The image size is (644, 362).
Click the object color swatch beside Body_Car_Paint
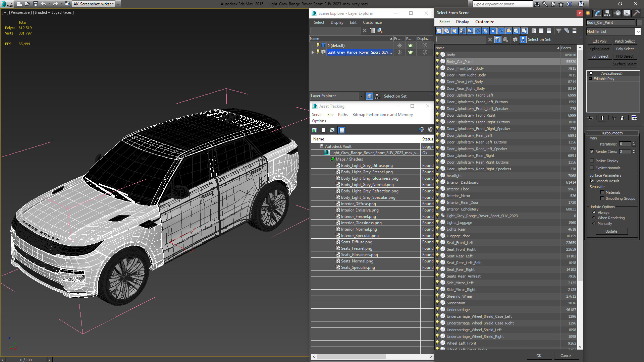[639, 22]
